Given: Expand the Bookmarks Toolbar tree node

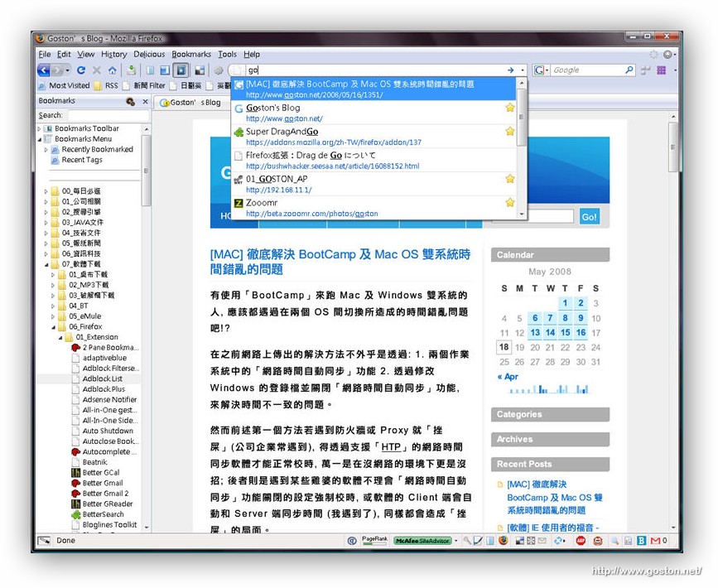Looking at the screenshot, I should (x=40, y=128).
